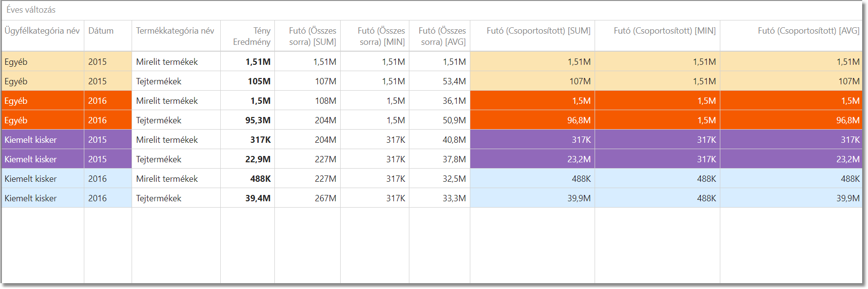Click the 36,1M average cell
Image resolution: width=868 pixels, height=289 pixels.
[454, 101]
